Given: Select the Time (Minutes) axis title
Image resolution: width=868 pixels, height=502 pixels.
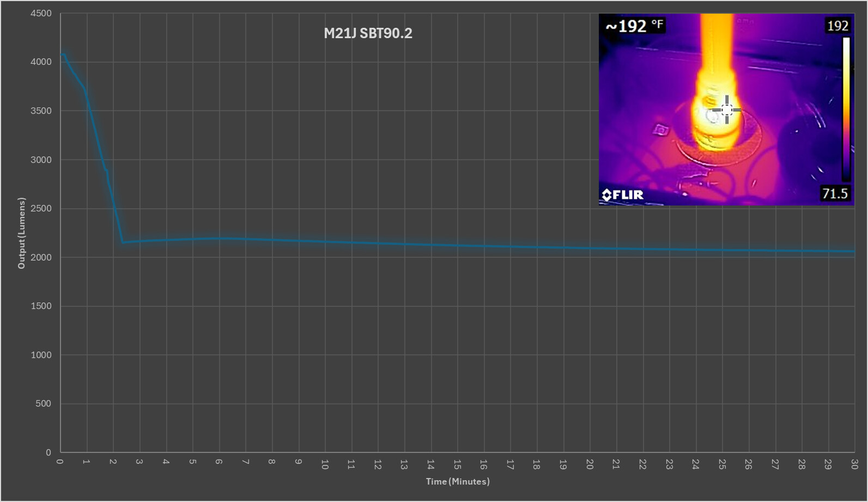Looking at the screenshot, I should pos(457,481).
